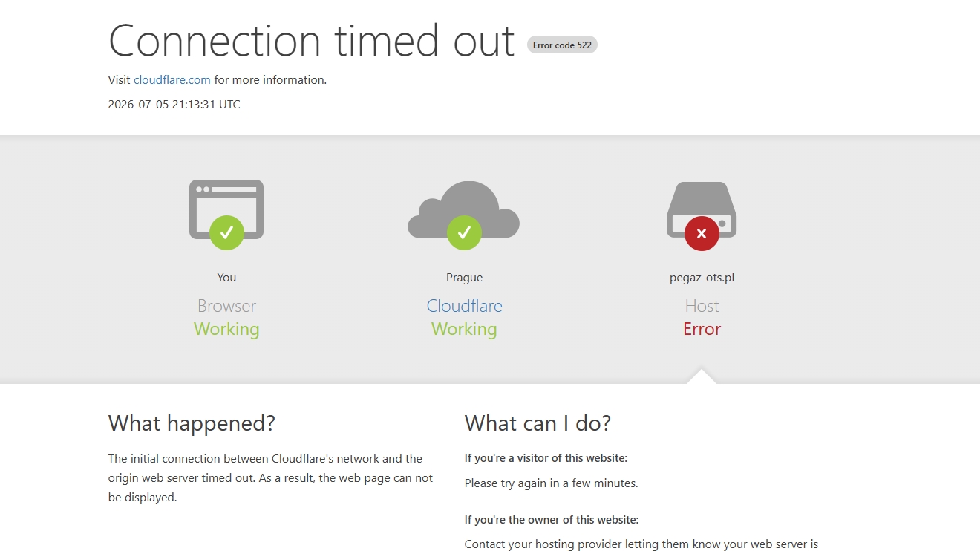
Task: Click the timestamp 2026-07-05 21:13:31 UTC
Action: click(x=174, y=105)
